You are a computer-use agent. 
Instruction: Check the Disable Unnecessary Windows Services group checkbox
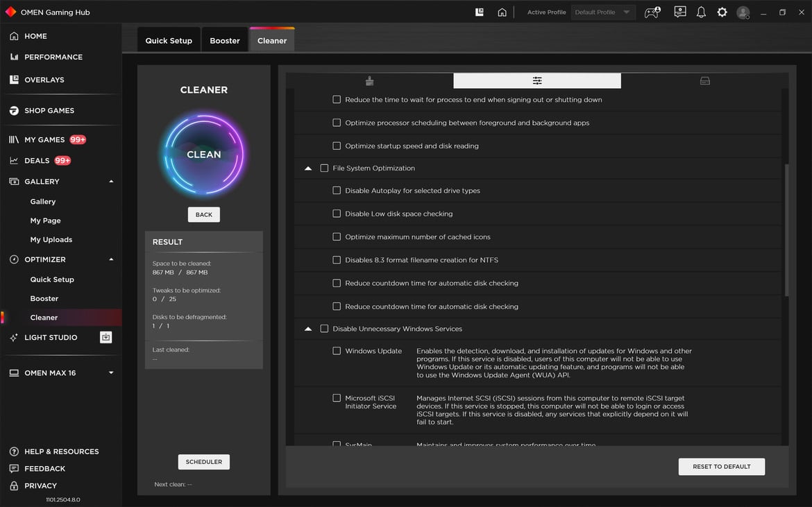pyautogui.click(x=324, y=329)
